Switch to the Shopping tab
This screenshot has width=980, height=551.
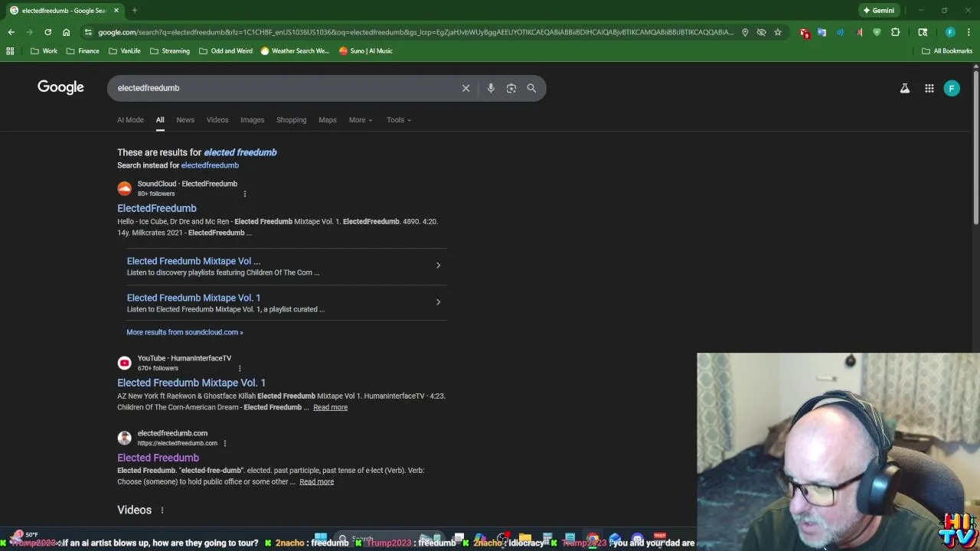(x=291, y=120)
